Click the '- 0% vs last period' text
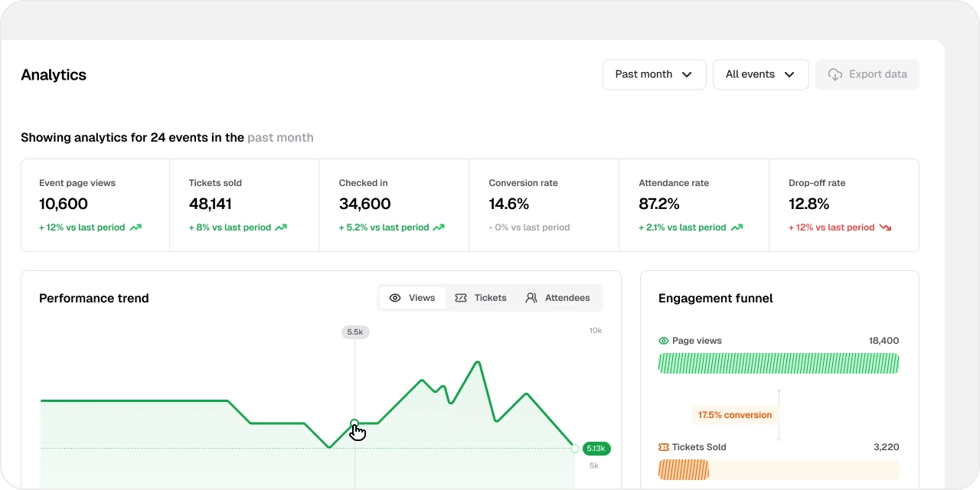Image resolution: width=980 pixels, height=490 pixels. click(530, 227)
